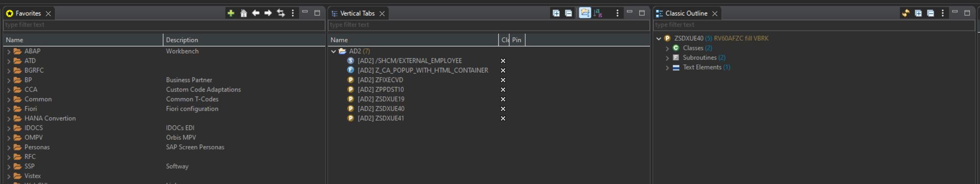
Task: Focus the Favorites filter text field
Action: click(164, 25)
